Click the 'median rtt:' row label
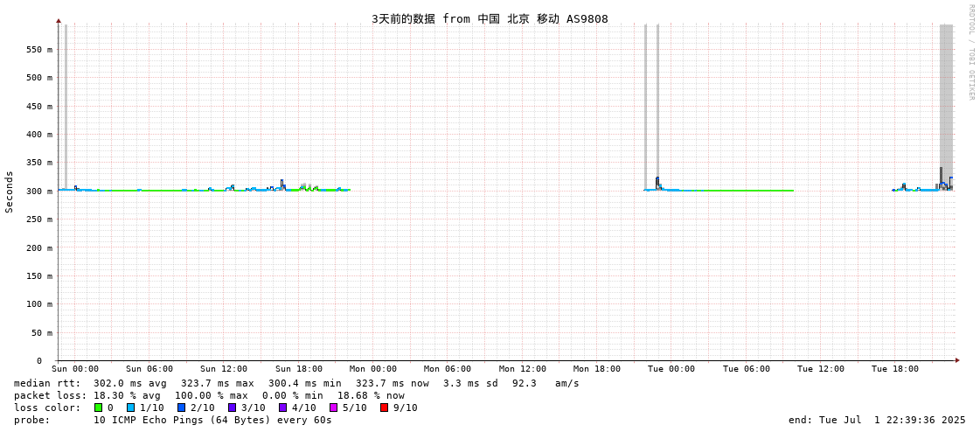 [x=47, y=383]
